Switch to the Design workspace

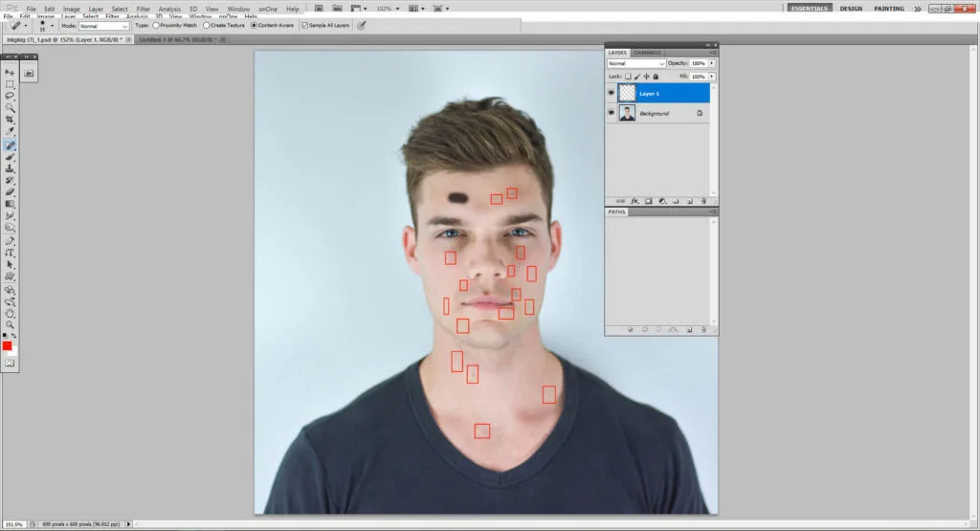pos(851,9)
